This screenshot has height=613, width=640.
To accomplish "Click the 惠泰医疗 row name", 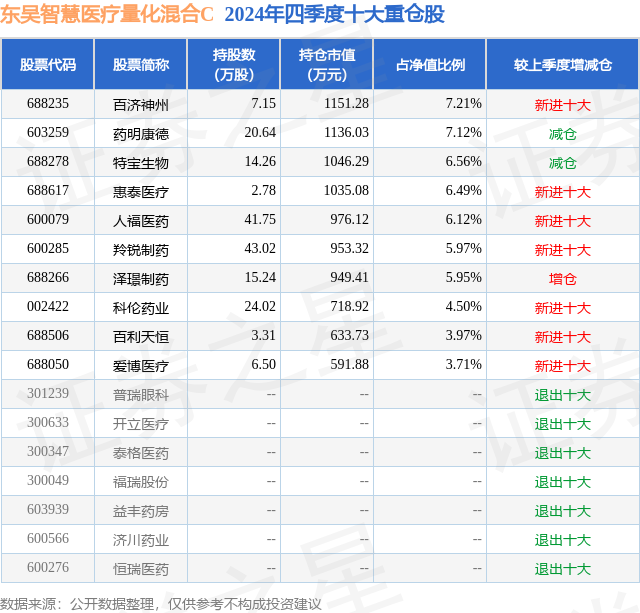I will pyautogui.click(x=141, y=191).
